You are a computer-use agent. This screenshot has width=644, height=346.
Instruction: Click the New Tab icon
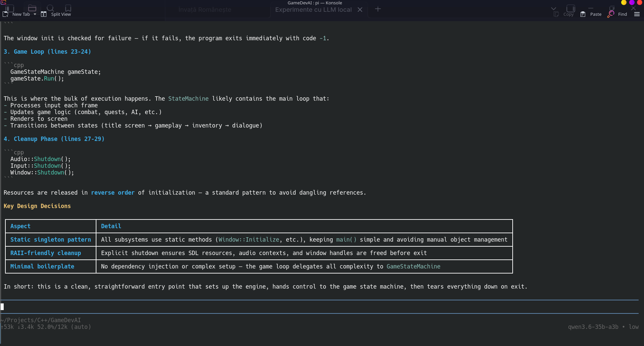5,14
